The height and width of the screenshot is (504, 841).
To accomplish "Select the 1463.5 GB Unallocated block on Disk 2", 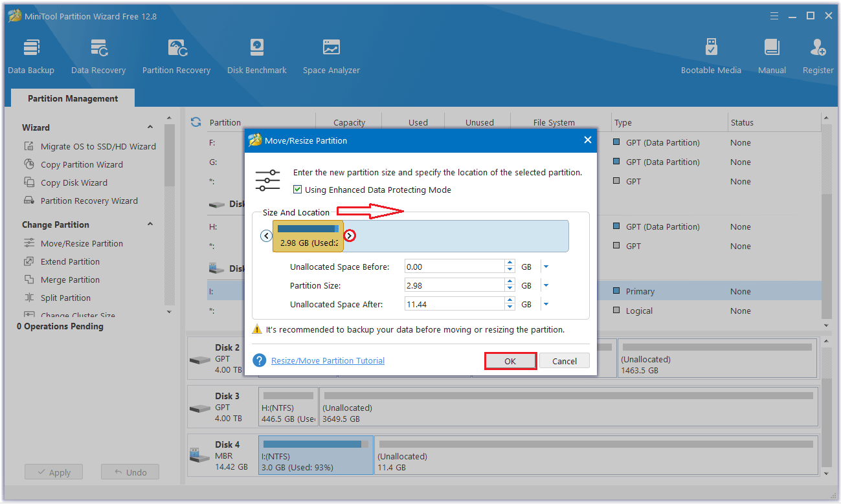I will tap(717, 358).
